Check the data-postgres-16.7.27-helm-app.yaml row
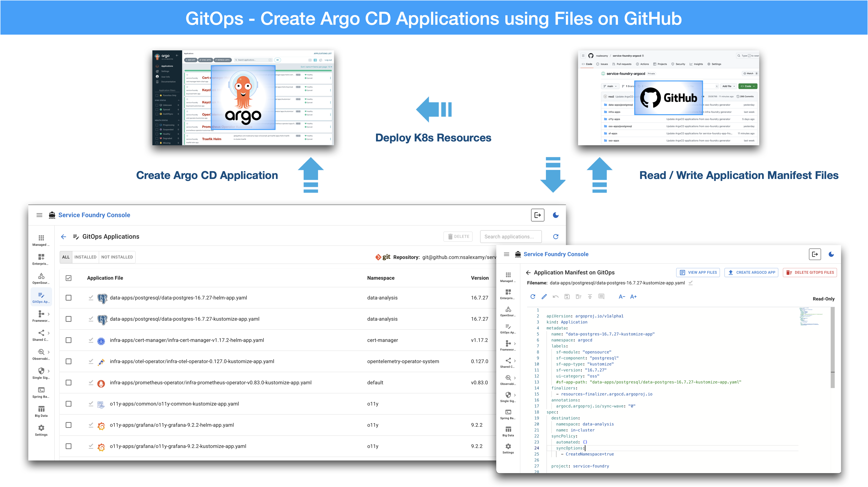The width and height of the screenshot is (868, 487). [x=68, y=298]
